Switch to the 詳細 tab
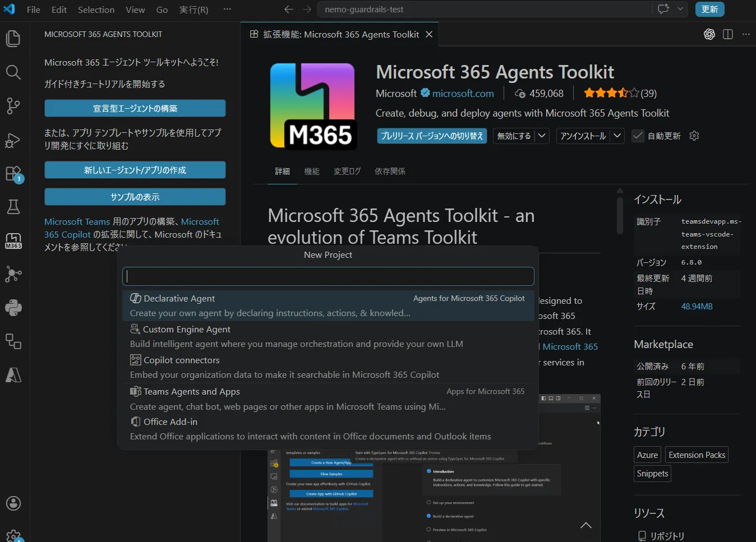Image resolution: width=756 pixels, height=542 pixels. (x=282, y=171)
